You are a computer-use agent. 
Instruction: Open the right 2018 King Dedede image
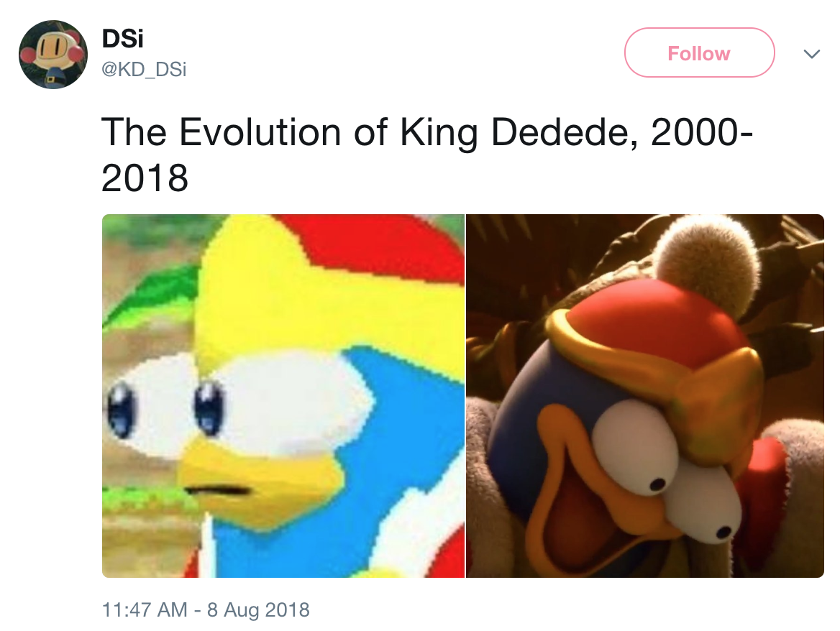pos(645,395)
